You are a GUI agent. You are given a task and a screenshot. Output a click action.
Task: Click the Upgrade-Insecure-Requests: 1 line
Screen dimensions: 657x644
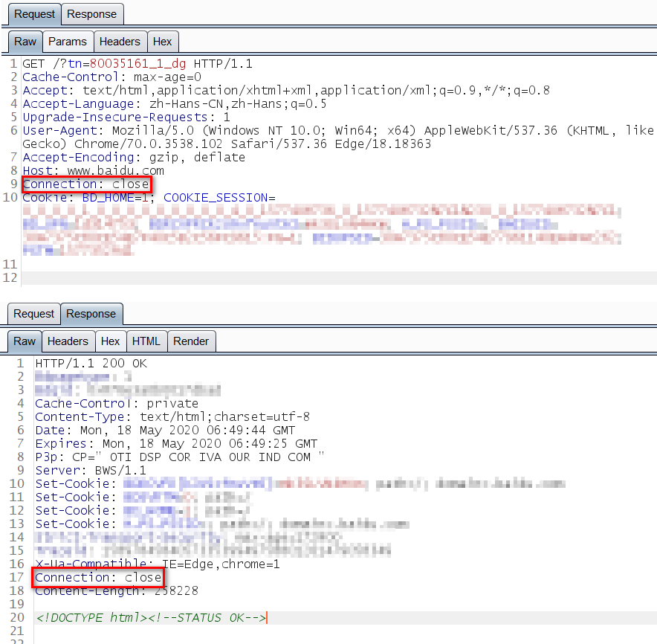point(126,117)
